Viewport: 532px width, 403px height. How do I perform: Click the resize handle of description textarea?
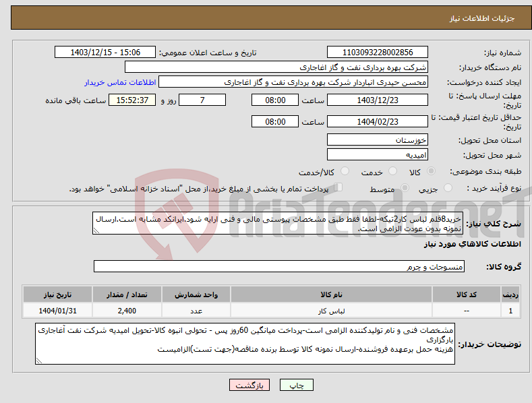tap(96, 230)
